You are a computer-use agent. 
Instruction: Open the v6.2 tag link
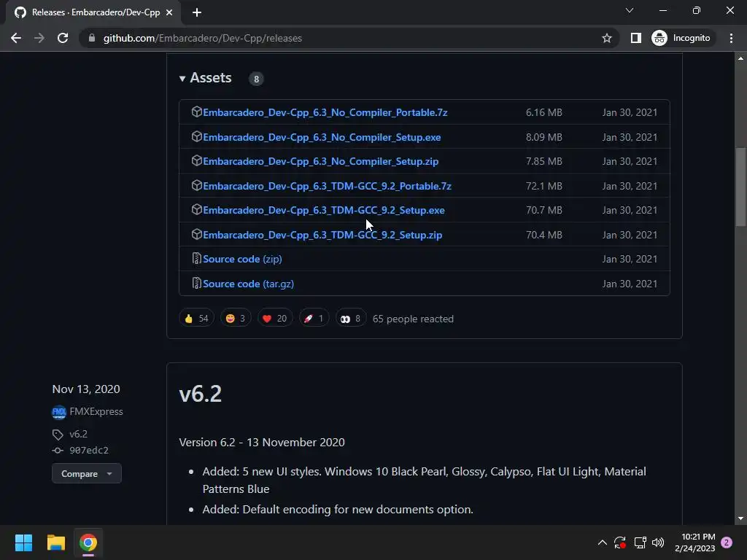79,434
